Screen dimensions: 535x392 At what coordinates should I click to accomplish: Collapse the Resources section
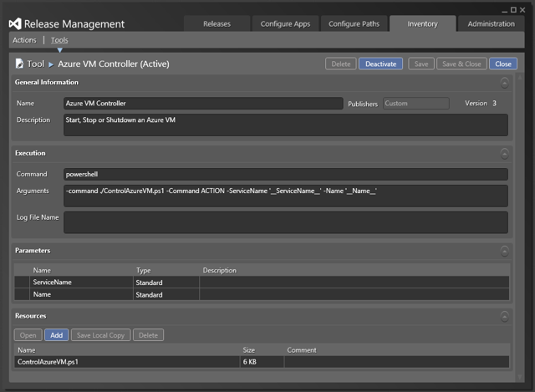pos(505,316)
